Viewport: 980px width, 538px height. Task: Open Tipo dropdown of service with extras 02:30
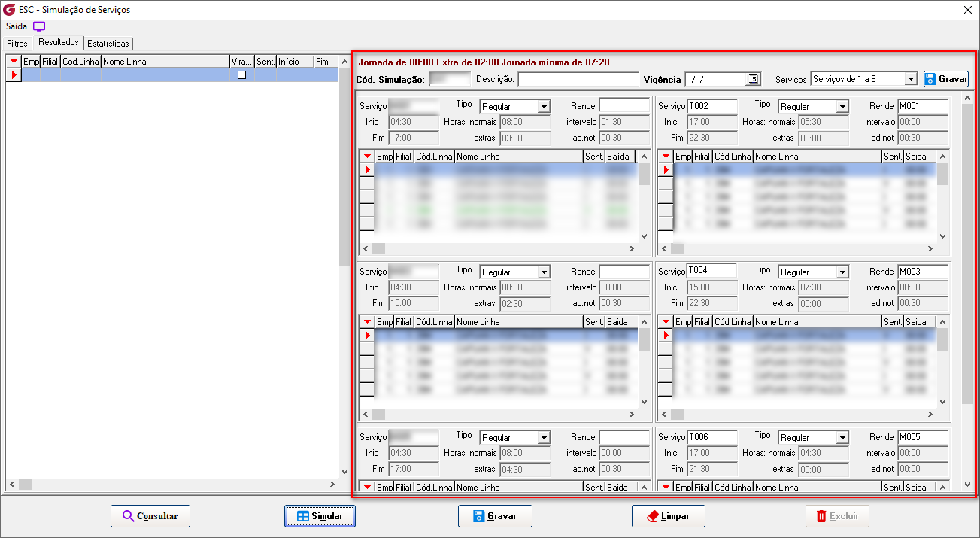click(x=544, y=272)
